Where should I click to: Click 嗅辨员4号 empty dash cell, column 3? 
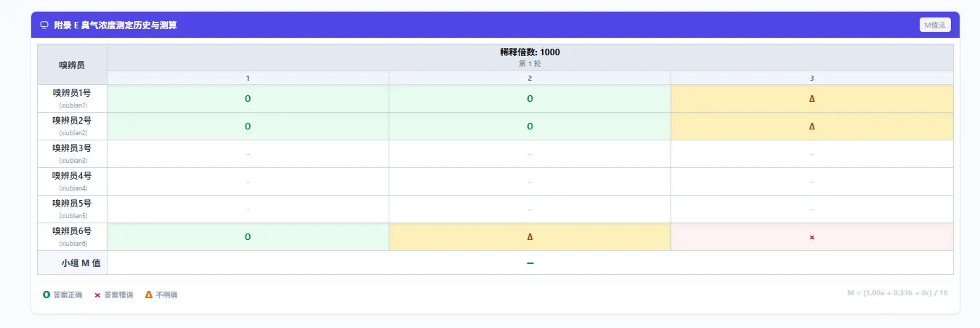[x=811, y=182]
